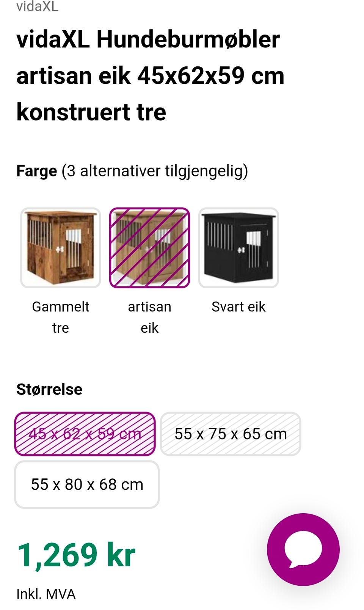Click the green price "1,269 kr"
Image resolution: width=364 pixels, height=610 pixels.
point(77,555)
